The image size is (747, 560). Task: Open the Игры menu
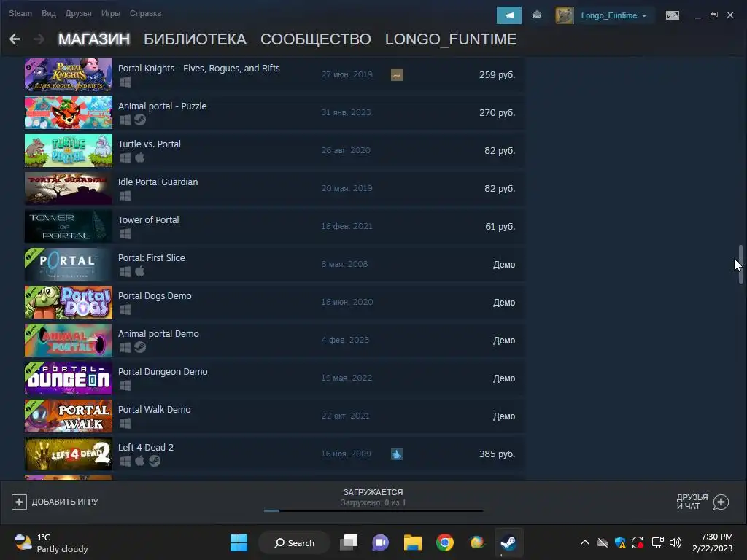pos(111,13)
